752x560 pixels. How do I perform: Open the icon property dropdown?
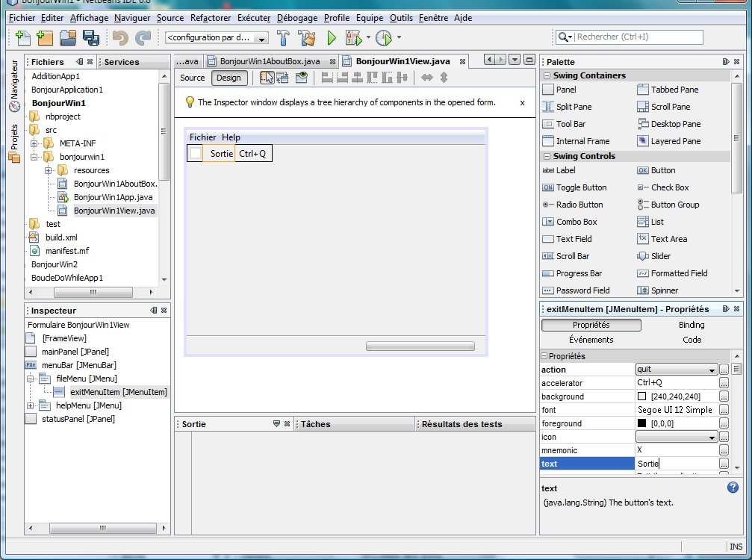(x=712, y=438)
